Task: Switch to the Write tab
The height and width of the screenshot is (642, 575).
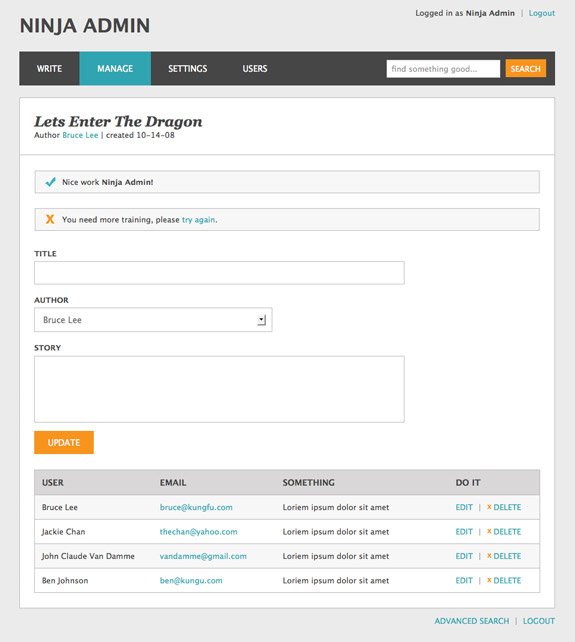Action: coord(49,68)
